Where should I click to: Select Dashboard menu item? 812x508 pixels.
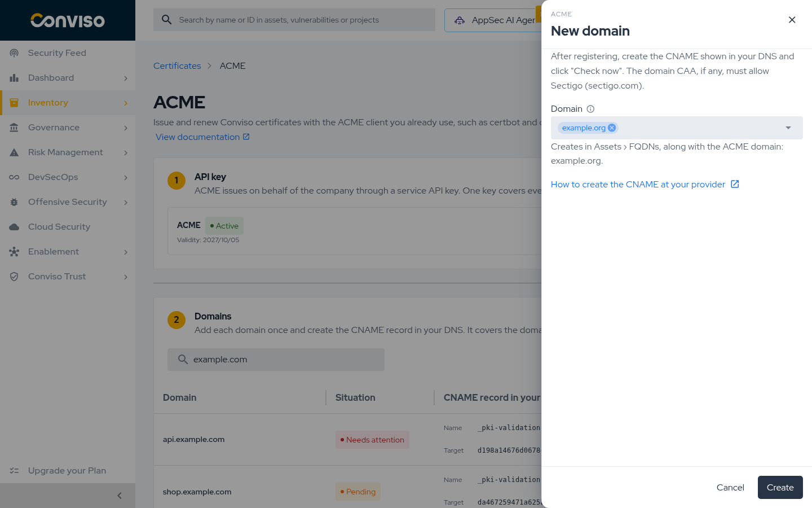coord(68,78)
